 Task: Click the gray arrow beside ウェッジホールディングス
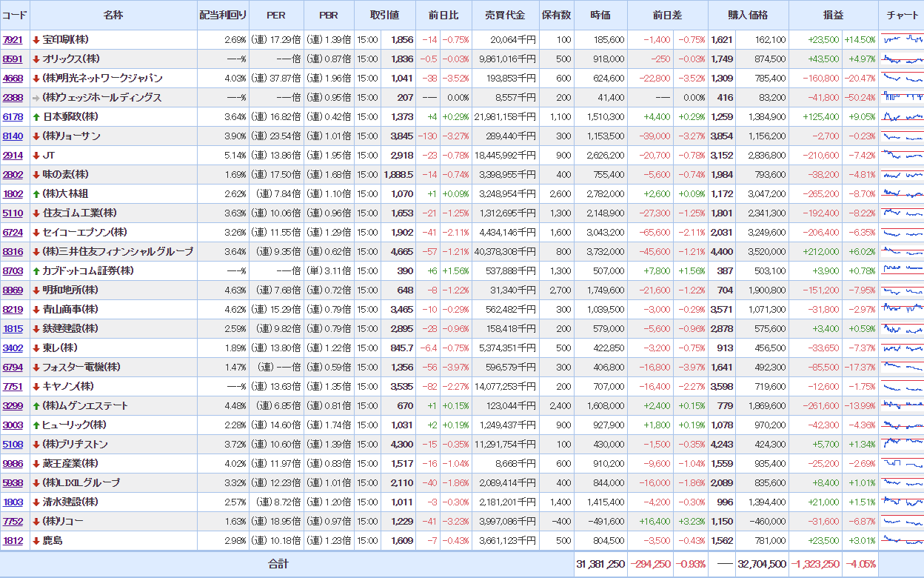pyautogui.click(x=36, y=98)
